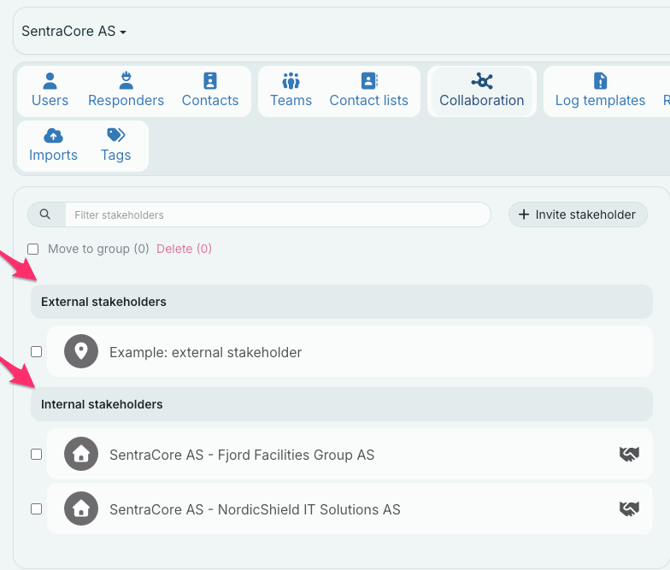Open the Users section icon
Image resolution: width=670 pixels, height=570 pixels.
(x=50, y=82)
